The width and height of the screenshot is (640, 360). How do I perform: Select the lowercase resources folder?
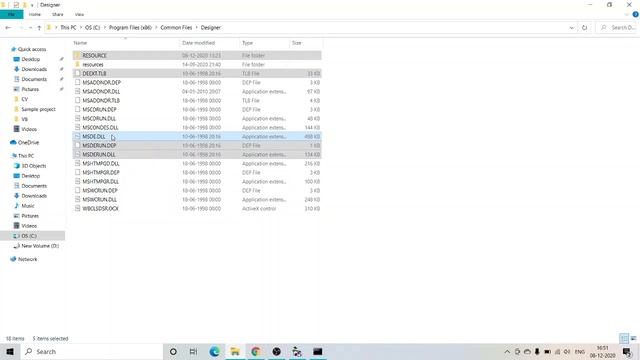click(197, 64)
